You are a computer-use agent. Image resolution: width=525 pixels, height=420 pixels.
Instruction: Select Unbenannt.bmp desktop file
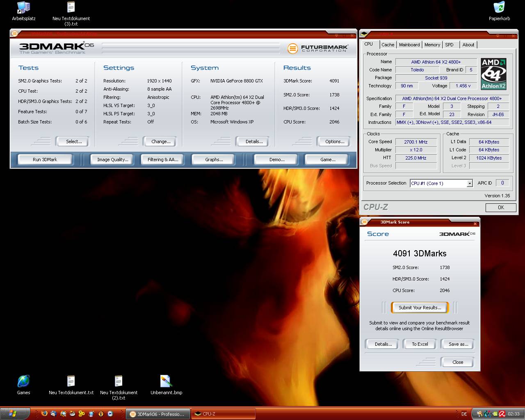click(166, 385)
